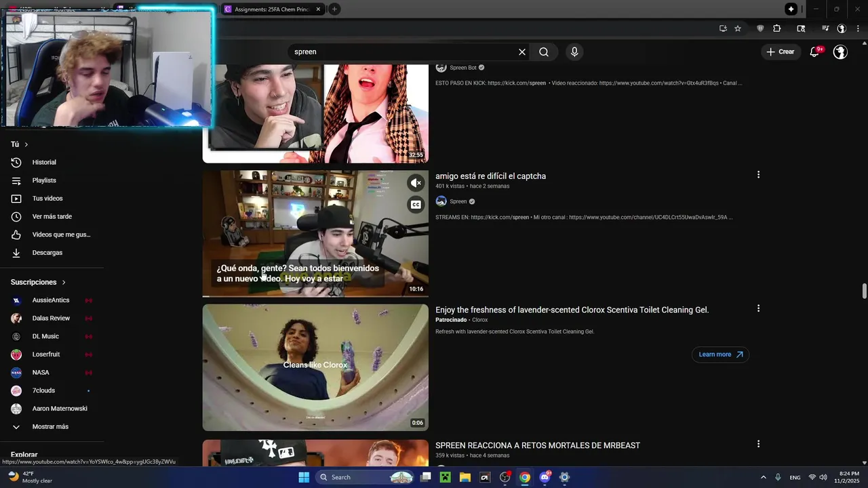The image size is (868, 488).
Task: Open options menu for captcha video
Action: [758, 175]
